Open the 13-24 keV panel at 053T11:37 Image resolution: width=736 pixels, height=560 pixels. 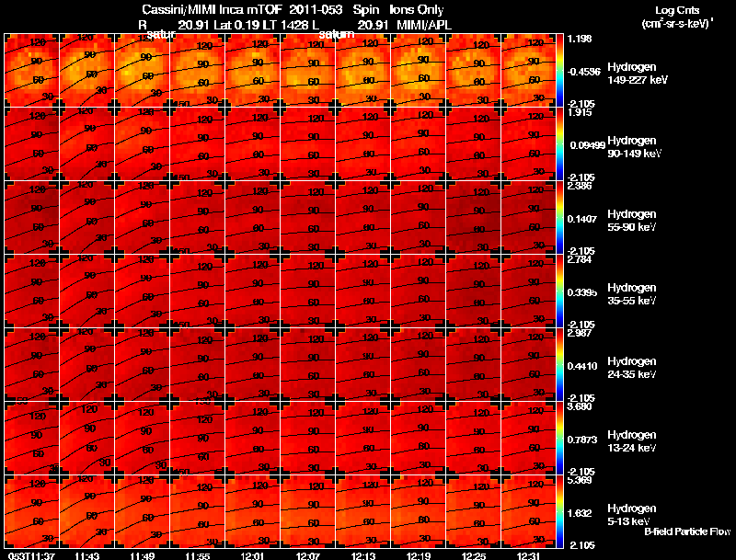(31, 439)
